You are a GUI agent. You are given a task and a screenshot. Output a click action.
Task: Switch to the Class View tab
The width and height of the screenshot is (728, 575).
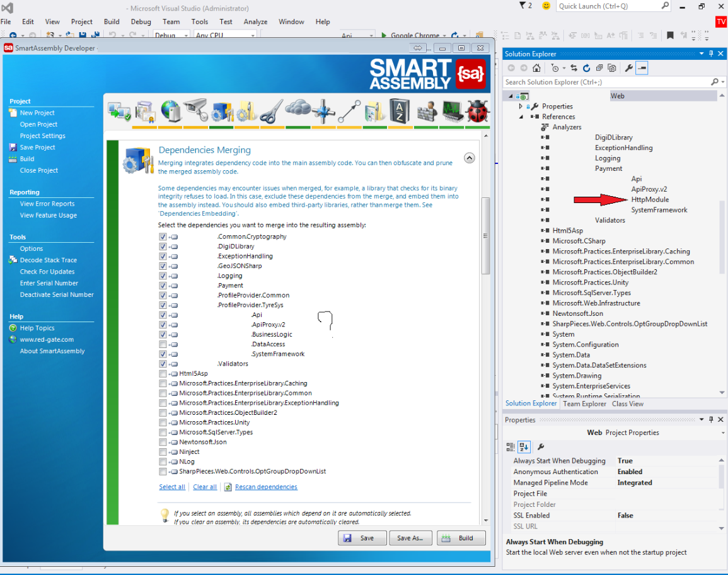627,404
